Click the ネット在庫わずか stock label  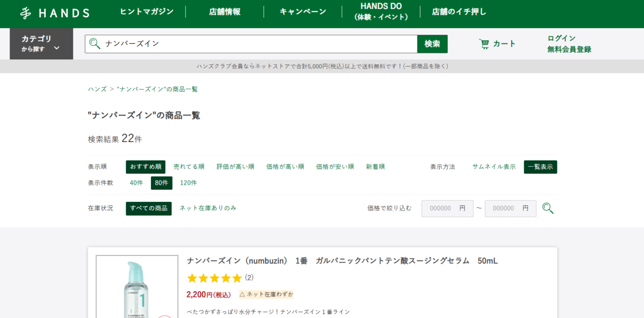click(x=266, y=294)
